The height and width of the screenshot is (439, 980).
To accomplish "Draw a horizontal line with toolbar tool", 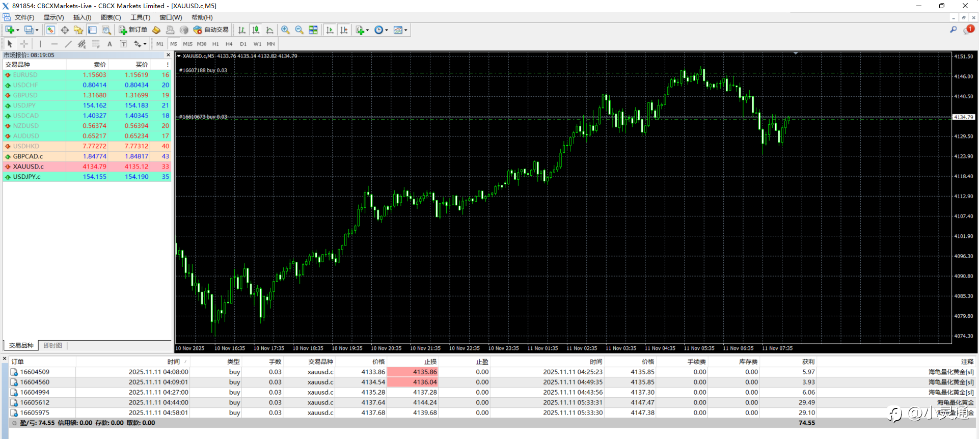I will 54,44.
